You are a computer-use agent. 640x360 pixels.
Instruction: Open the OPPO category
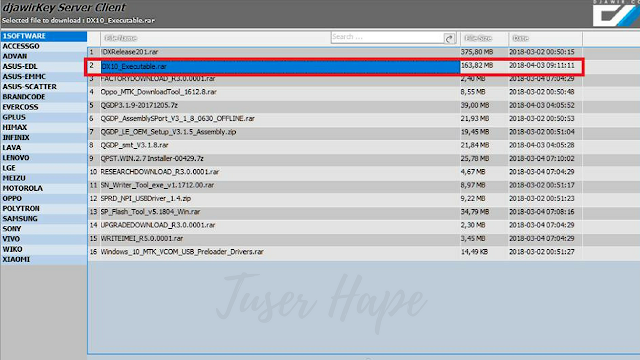(x=44, y=198)
